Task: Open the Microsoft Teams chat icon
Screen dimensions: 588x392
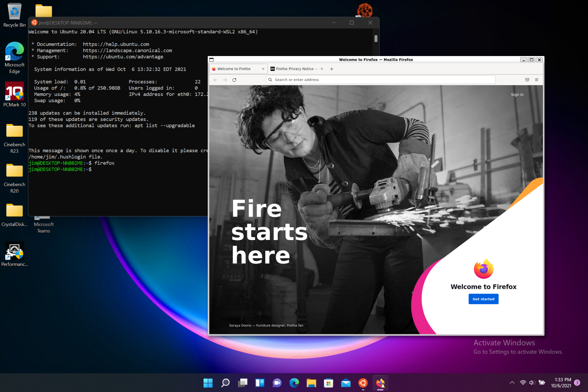Action: pos(276,383)
